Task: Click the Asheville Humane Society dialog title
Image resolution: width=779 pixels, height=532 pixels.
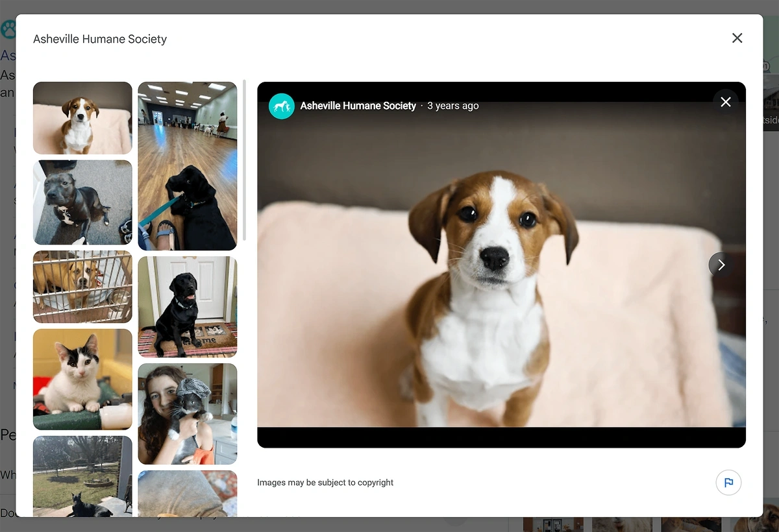Action: coord(100,39)
